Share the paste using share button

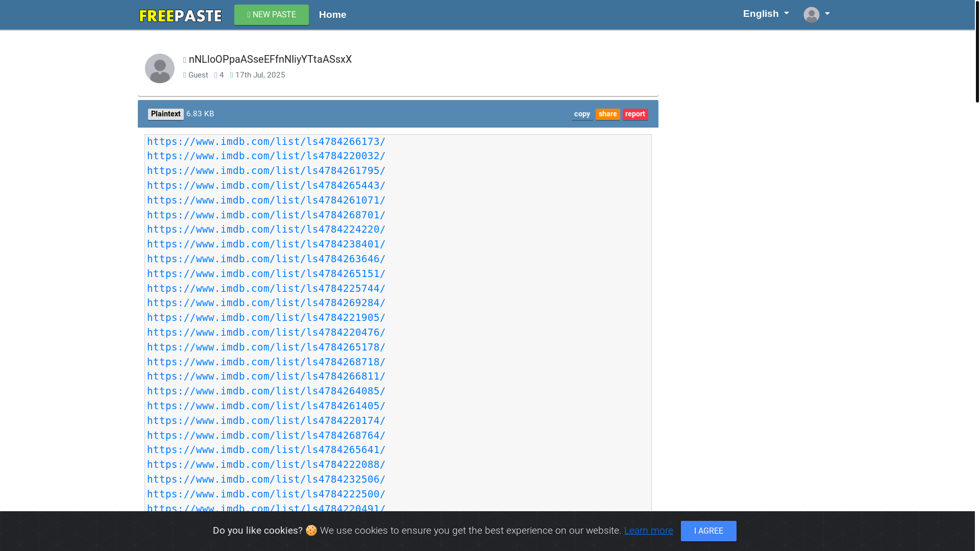click(607, 114)
